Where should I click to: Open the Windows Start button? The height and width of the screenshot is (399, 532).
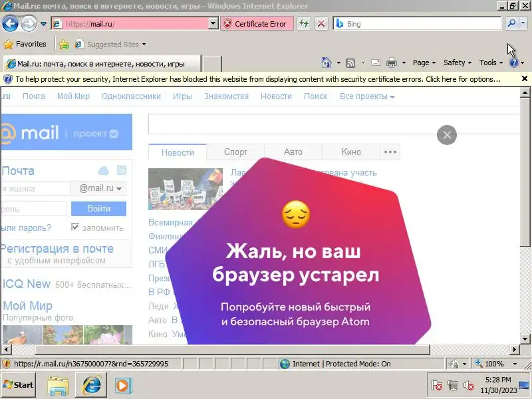pyautogui.click(x=19, y=385)
